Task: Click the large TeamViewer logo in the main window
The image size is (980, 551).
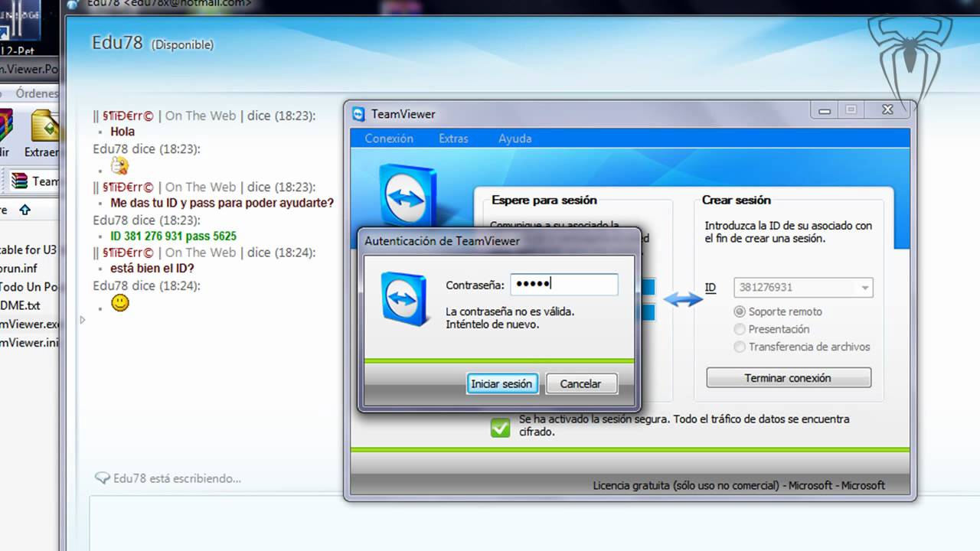Action: 407,196
